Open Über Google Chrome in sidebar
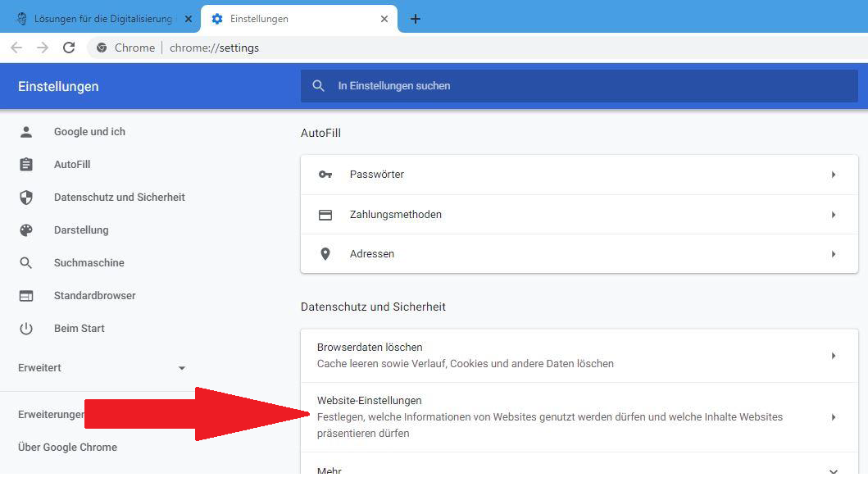This screenshot has width=868, height=482. click(x=67, y=448)
